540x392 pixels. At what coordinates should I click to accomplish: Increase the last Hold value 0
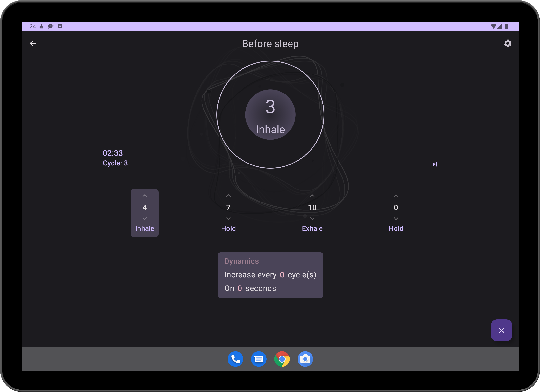(x=396, y=196)
